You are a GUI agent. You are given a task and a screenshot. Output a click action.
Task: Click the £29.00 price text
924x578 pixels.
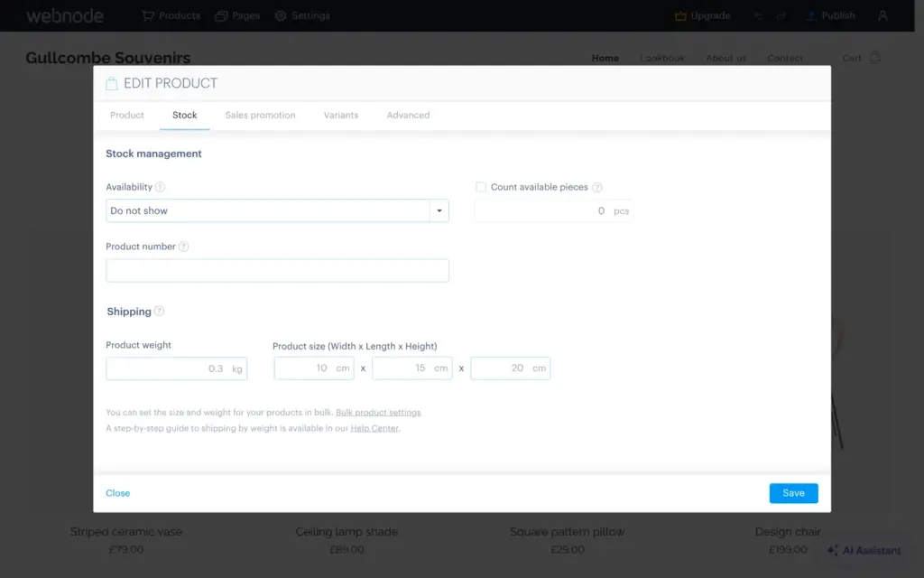(x=568, y=549)
